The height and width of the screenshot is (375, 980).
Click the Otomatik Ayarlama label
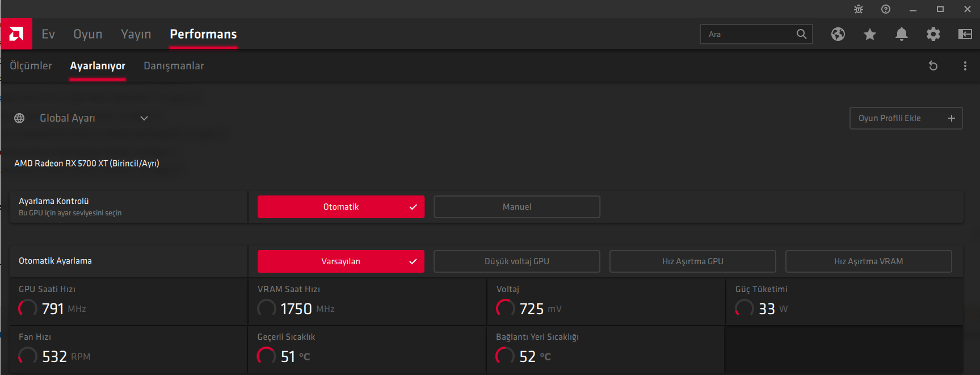click(x=55, y=261)
